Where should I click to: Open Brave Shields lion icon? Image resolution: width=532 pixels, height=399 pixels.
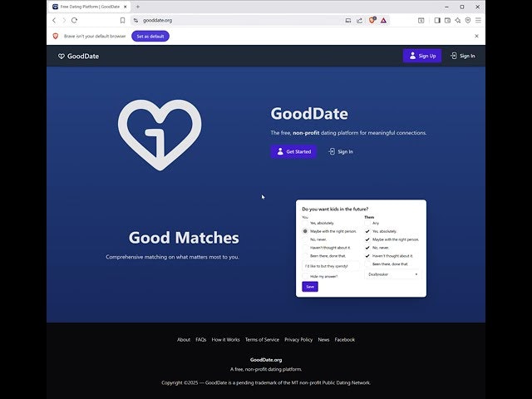coord(372,20)
